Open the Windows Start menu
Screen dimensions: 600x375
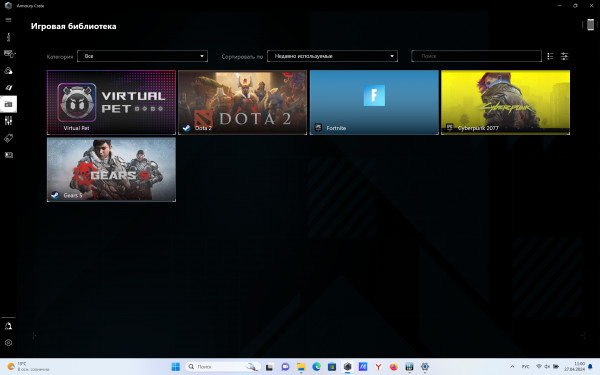[x=176, y=367]
